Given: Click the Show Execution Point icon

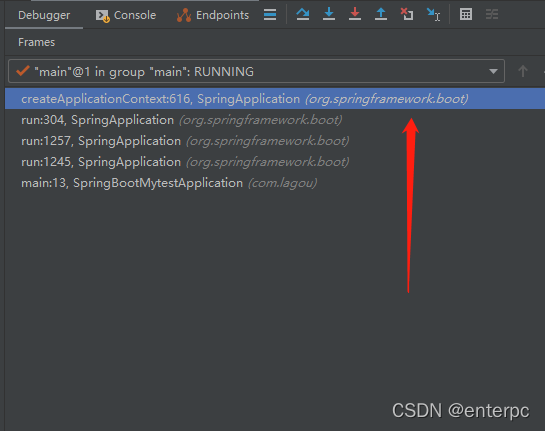Looking at the screenshot, I should pos(270,15).
